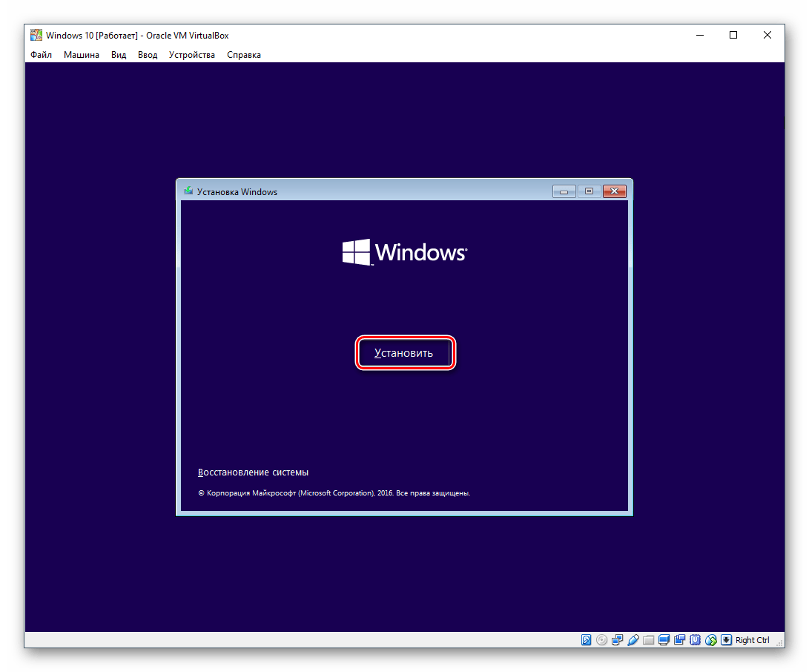Open the Машина menu

pyautogui.click(x=82, y=55)
